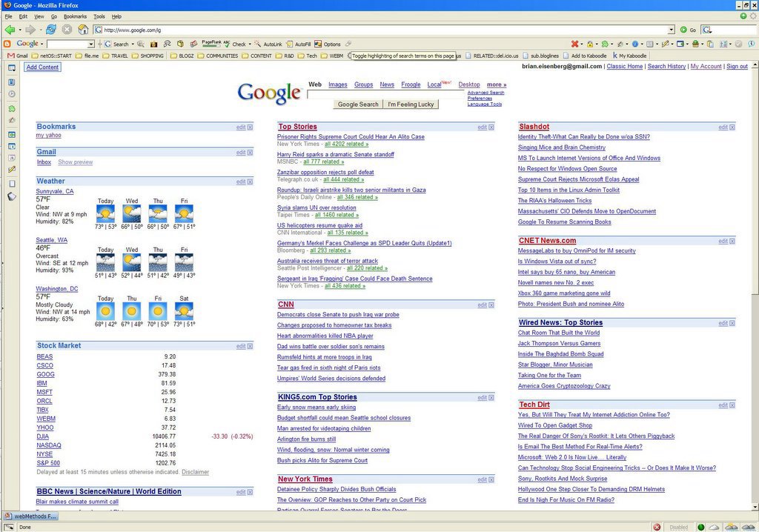Click the vertical scrollbar thumb

(x=755, y=182)
